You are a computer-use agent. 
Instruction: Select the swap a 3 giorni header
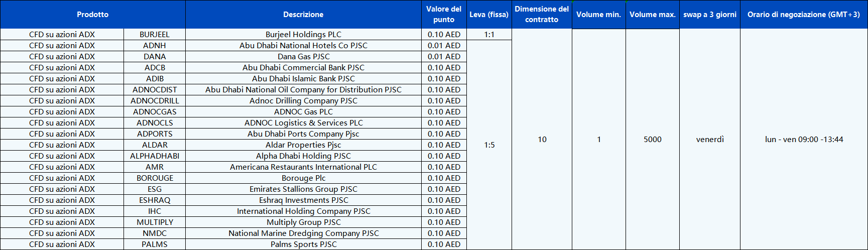pyautogui.click(x=710, y=15)
